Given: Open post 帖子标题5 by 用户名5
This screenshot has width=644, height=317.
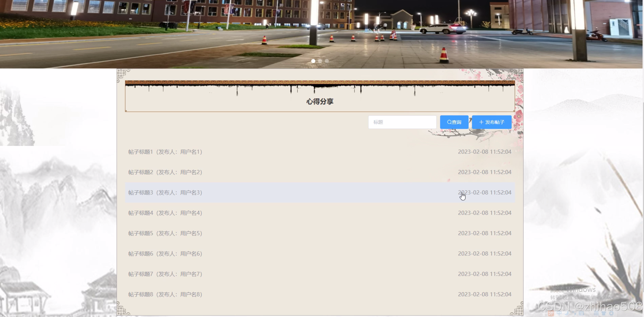Looking at the screenshot, I should tap(165, 233).
